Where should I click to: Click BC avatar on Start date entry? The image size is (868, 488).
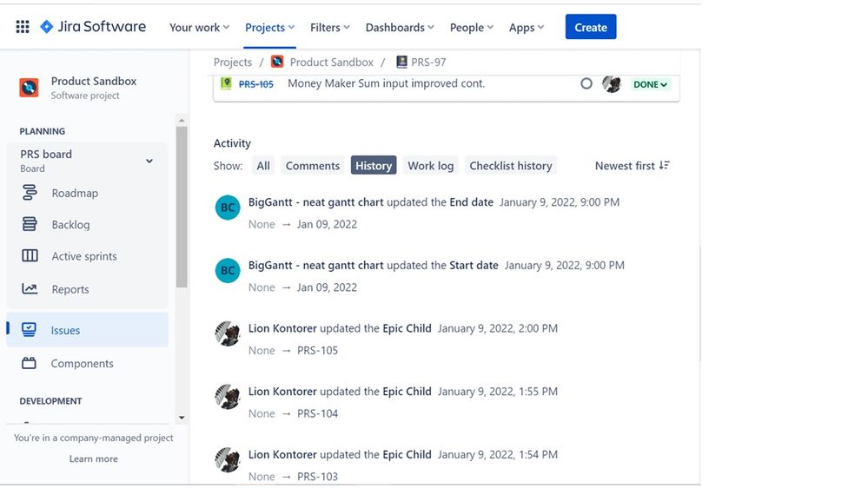coord(228,271)
